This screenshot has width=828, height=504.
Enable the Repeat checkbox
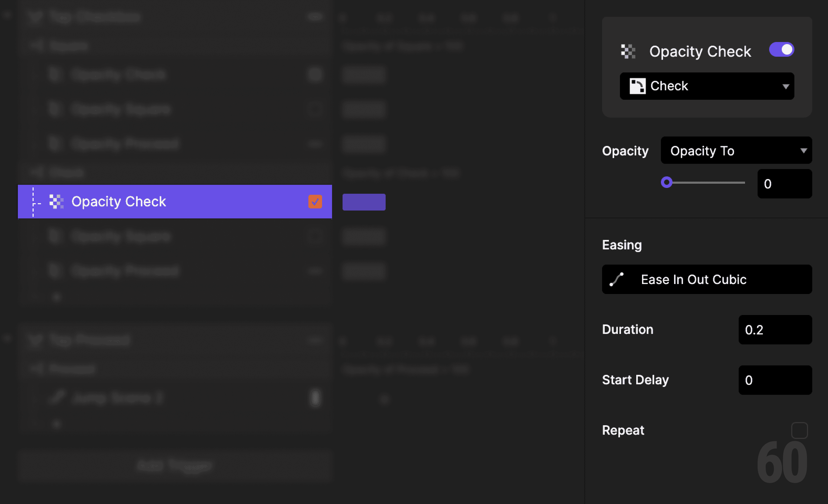tap(800, 430)
